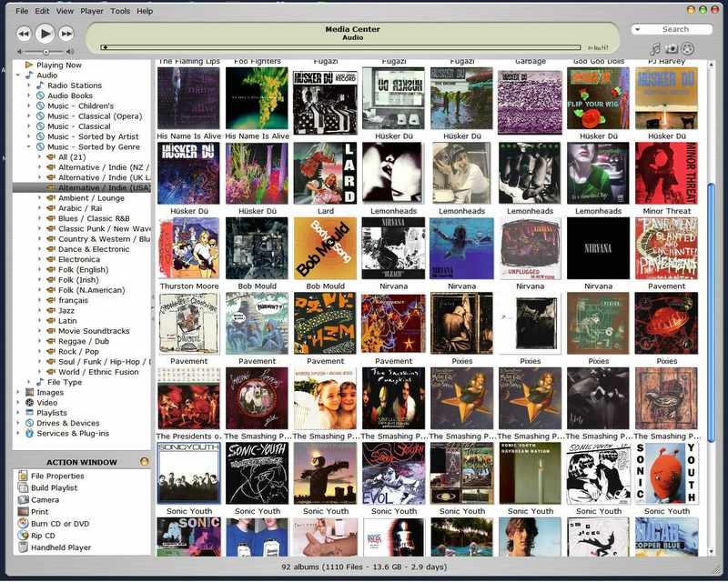728x582 pixels.
Task: Select the File Type node
Action: pos(65,382)
